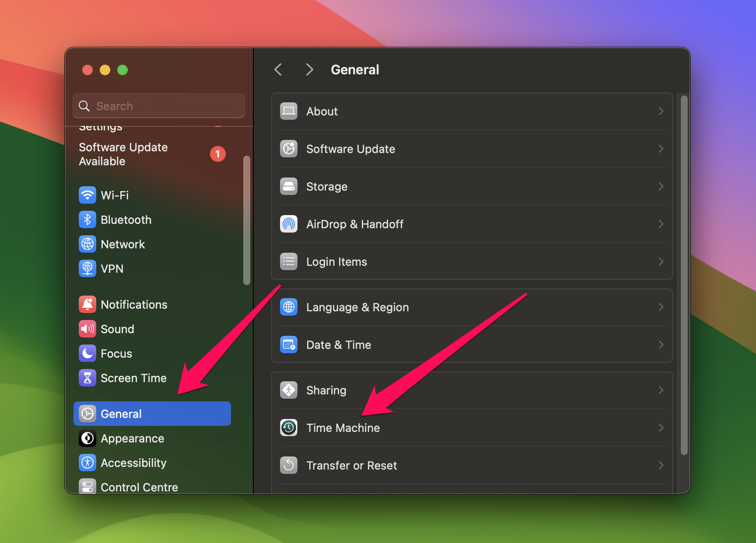Open the AirDrop & Handoff label

[x=355, y=224]
